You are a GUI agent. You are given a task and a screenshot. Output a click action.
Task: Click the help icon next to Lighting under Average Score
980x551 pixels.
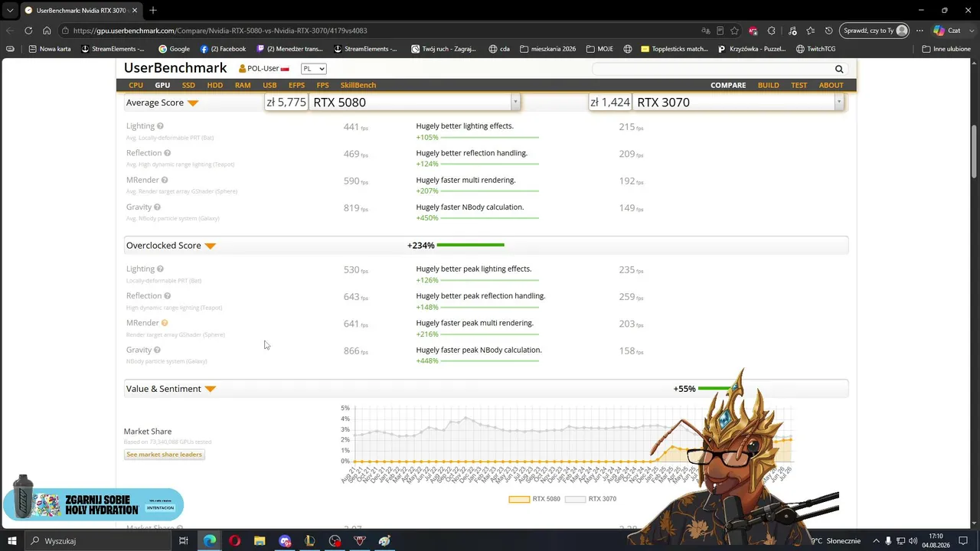pyautogui.click(x=160, y=126)
